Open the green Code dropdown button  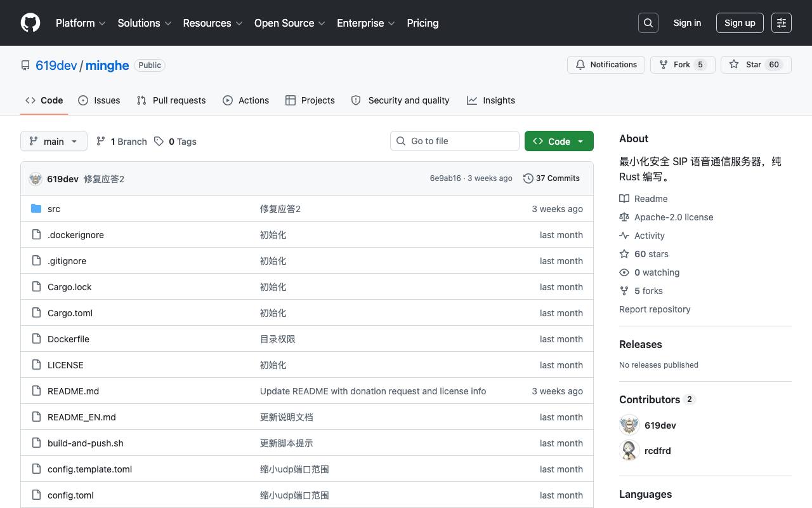point(559,141)
